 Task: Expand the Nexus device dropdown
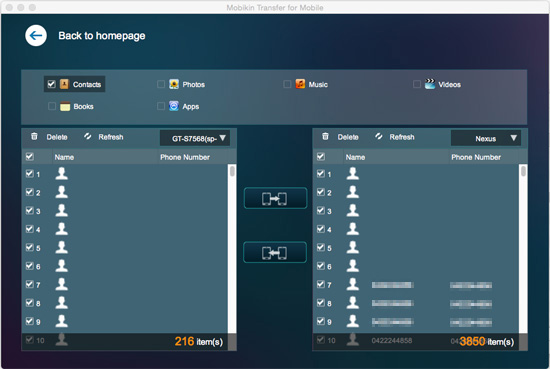click(x=486, y=138)
